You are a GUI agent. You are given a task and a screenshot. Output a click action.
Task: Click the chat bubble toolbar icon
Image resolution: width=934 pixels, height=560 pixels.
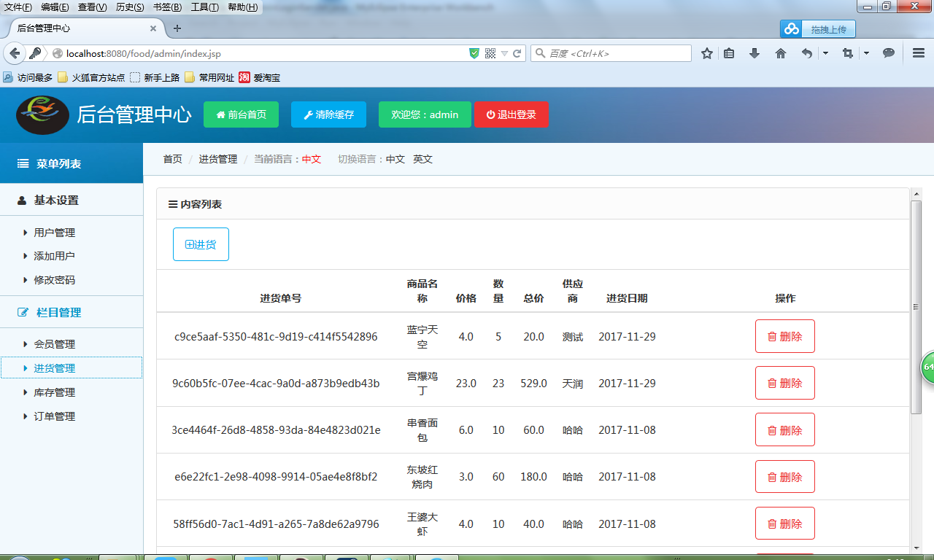[889, 53]
